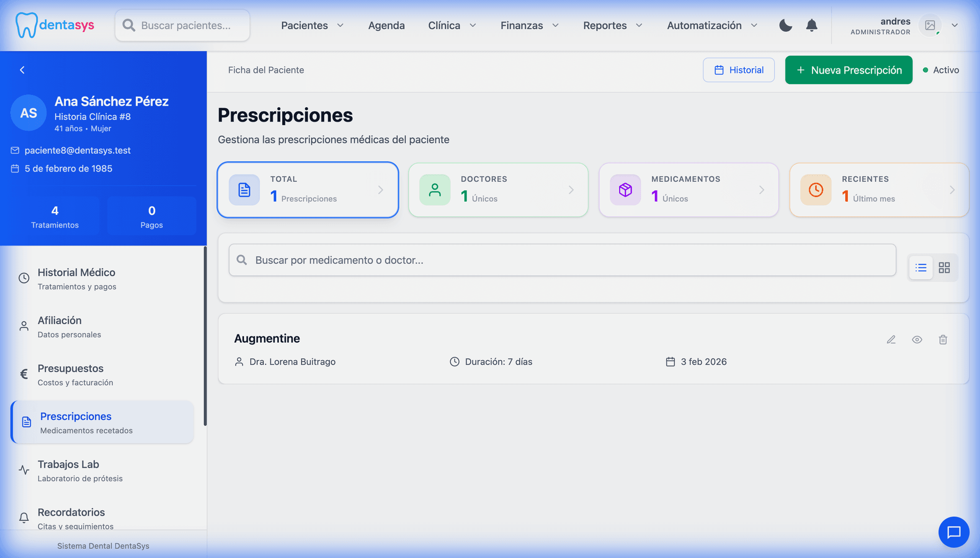The image size is (980, 558).
Task: Enable list view for prescriptions
Action: pos(920,267)
